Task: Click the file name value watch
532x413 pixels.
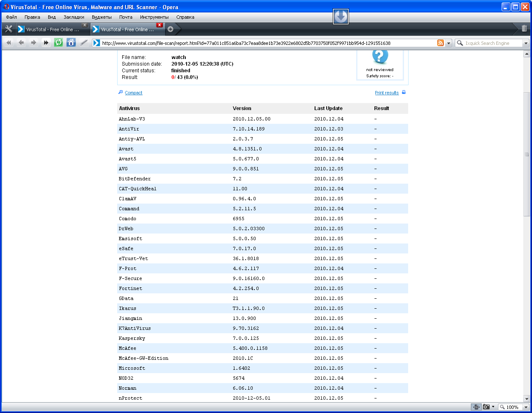Action: coord(179,57)
